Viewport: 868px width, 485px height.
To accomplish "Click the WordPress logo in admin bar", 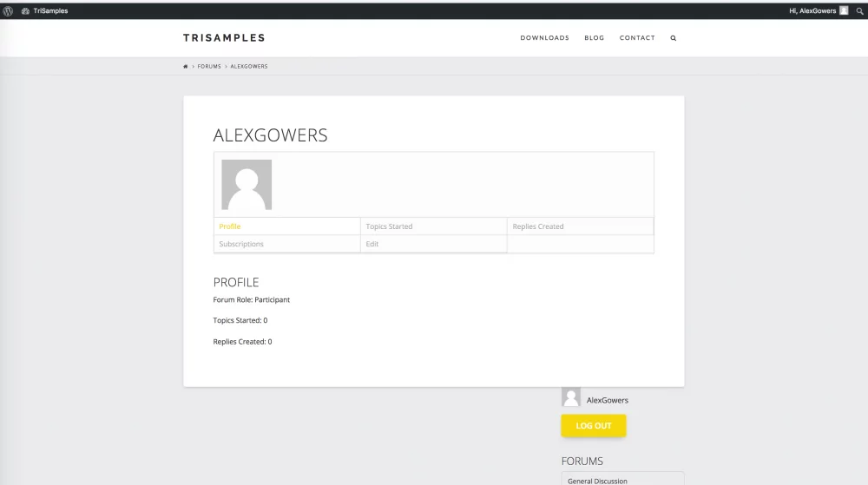I will coord(8,11).
